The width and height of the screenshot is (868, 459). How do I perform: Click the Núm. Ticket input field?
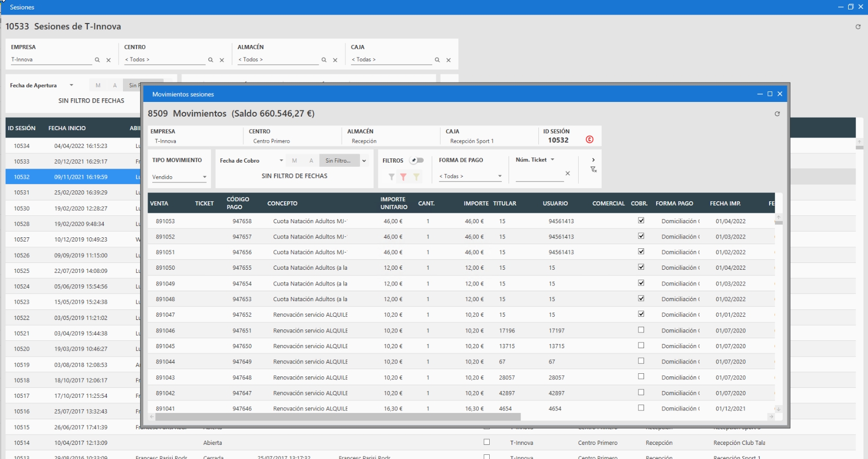coord(539,175)
